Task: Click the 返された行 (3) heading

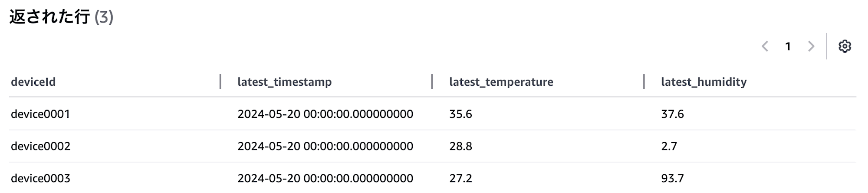Action: (61, 17)
